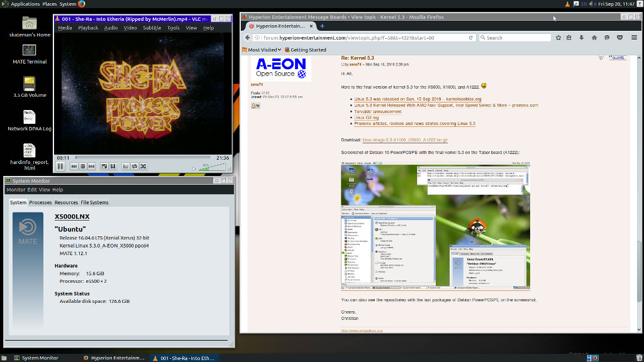
Task: Open VLC extended settings equalizer icon
Action: [113, 166]
